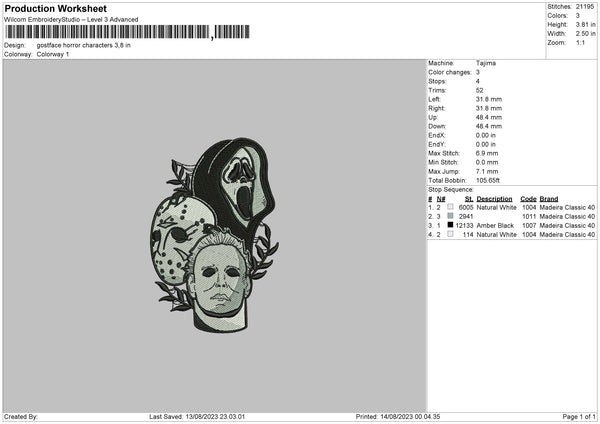Click the Machine value Tajima

[x=486, y=63]
